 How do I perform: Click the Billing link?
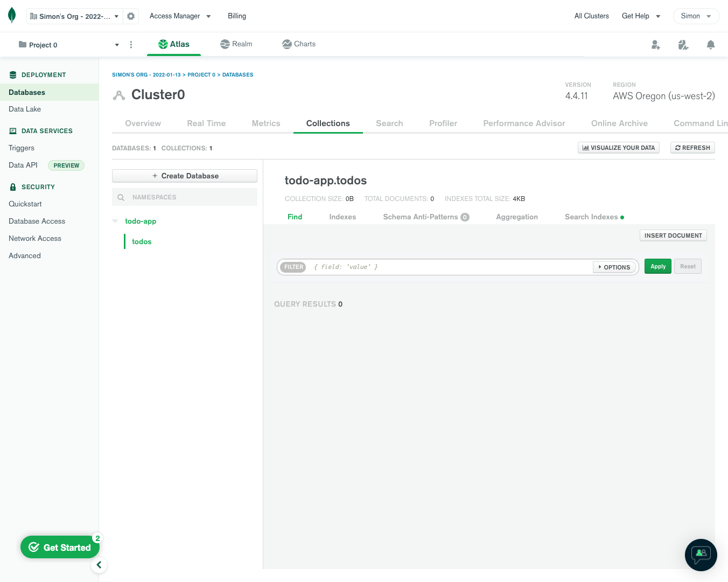click(x=237, y=16)
